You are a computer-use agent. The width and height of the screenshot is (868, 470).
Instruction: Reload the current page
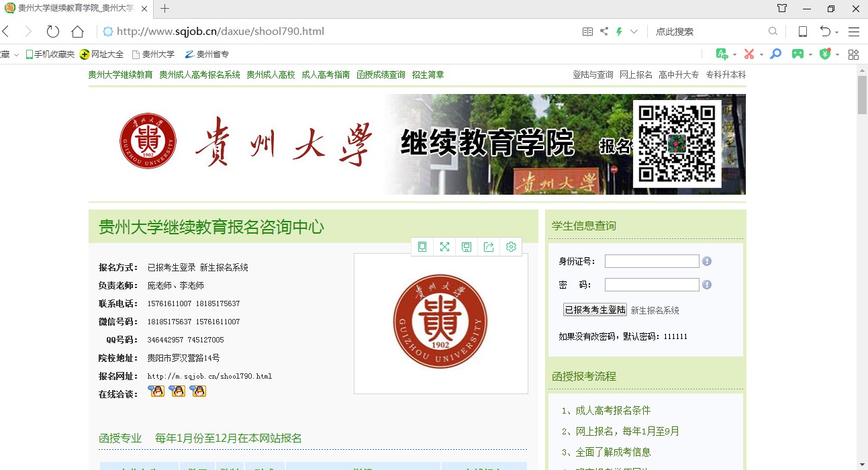[x=52, y=32]
